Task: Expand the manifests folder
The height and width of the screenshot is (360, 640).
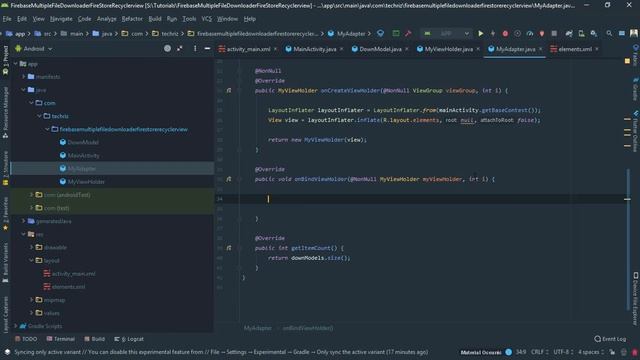Action: pos(24,77)
